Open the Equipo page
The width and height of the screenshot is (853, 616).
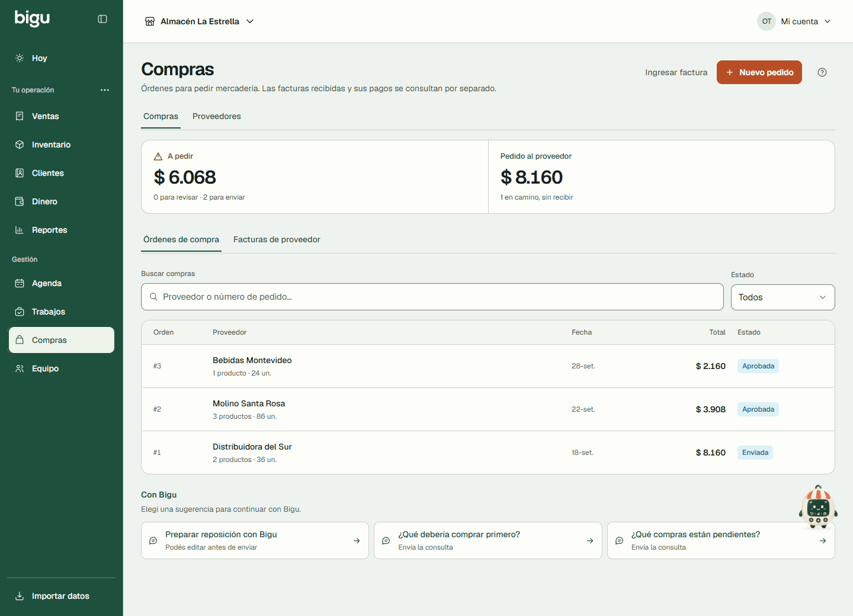[62, 368]
